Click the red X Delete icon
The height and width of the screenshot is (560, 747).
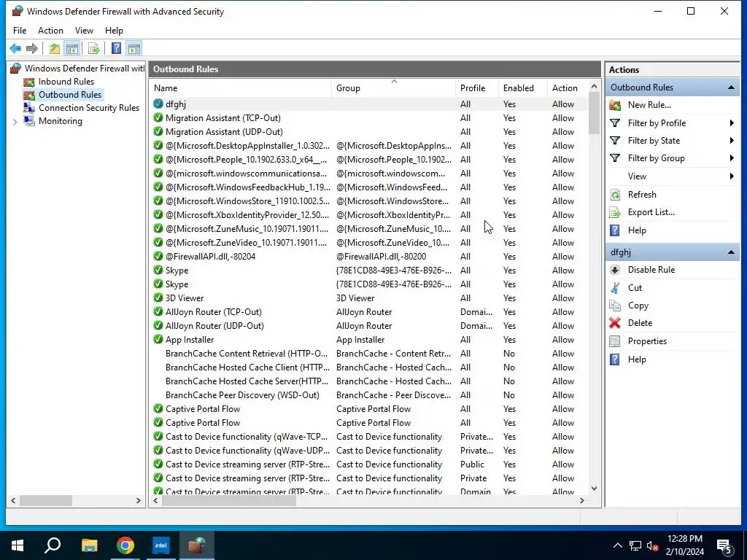pos(615,323)
